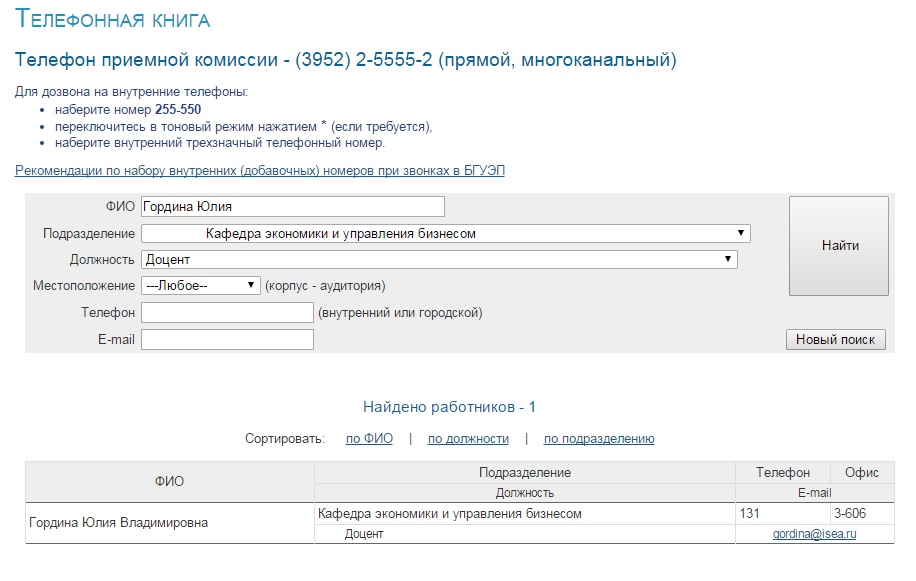Viewport: 916px width, 581px height.
Task: Click the ФИО name input field
Action: click(292, 207)
